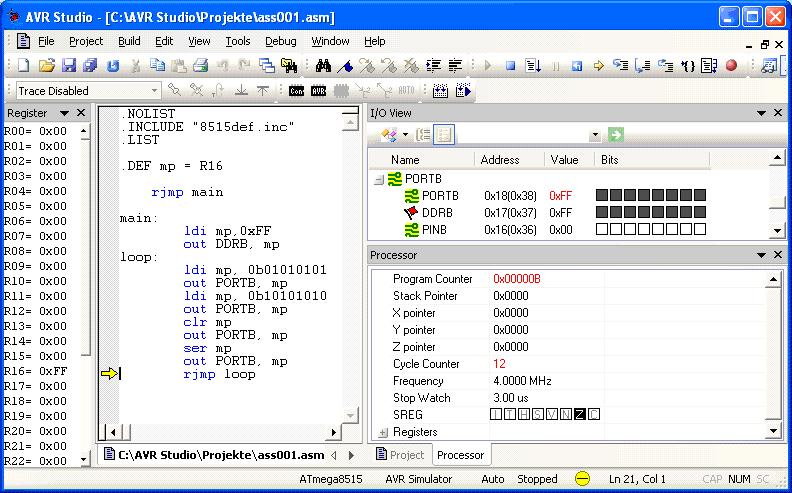The image size is (792, 493).
Task: Click the Run to Cursor braces icon
Action: coord(687,66)
